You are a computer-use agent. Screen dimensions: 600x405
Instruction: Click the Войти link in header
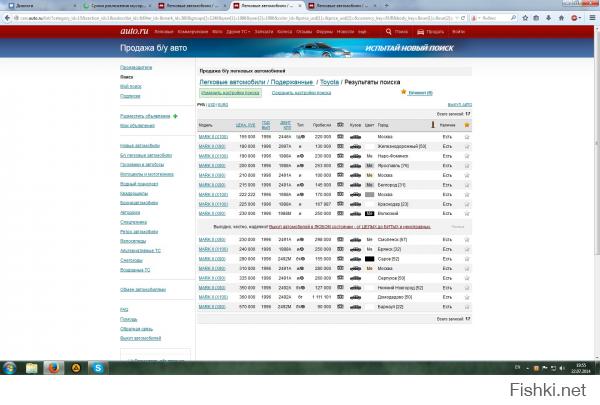[x=458, y=32]
